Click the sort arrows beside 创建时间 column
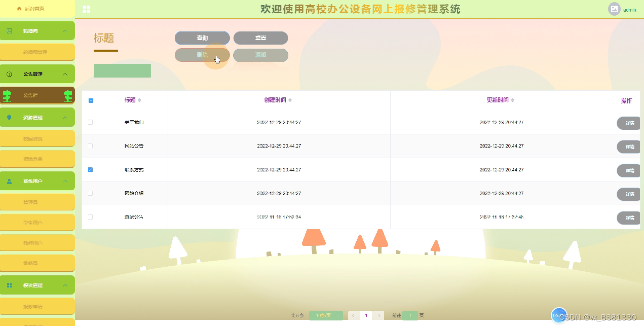This screenshot has width=644, height=326. (290, 100)
